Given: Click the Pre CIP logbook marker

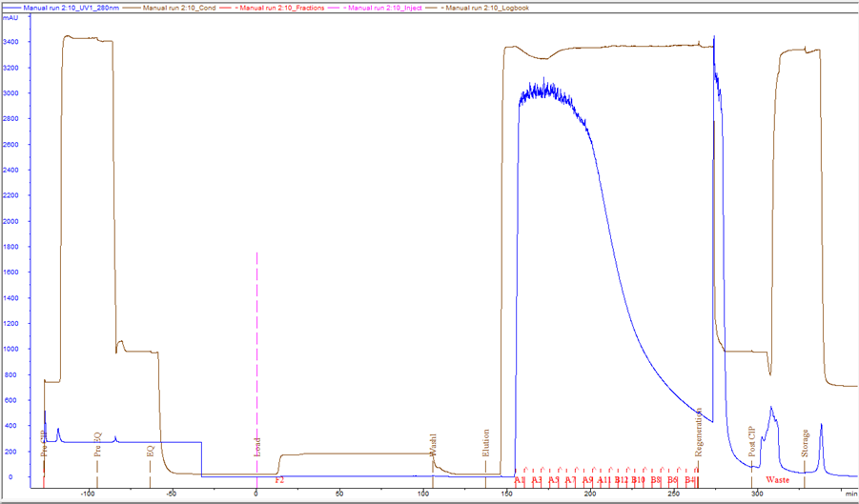Looking at the screenshot, I should pos(44,444).
